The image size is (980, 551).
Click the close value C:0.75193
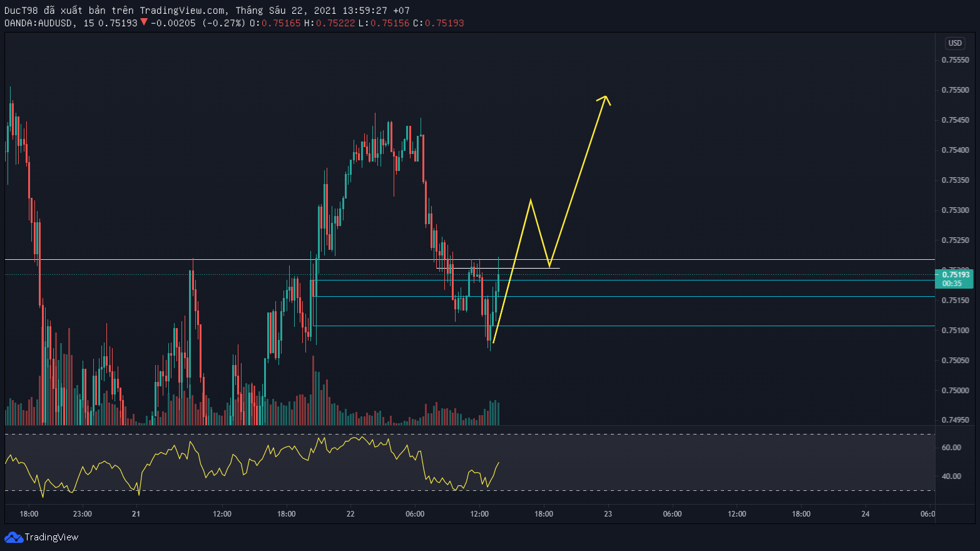[438, 23]
